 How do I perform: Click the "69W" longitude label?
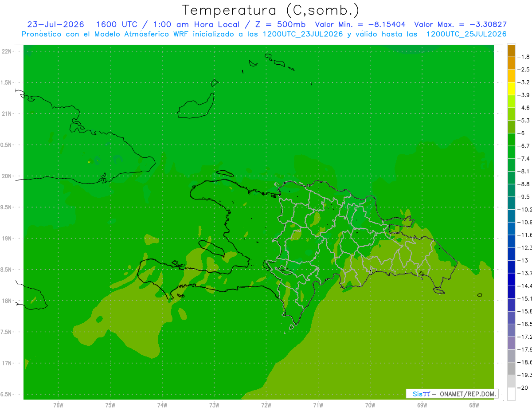(422, 405)
